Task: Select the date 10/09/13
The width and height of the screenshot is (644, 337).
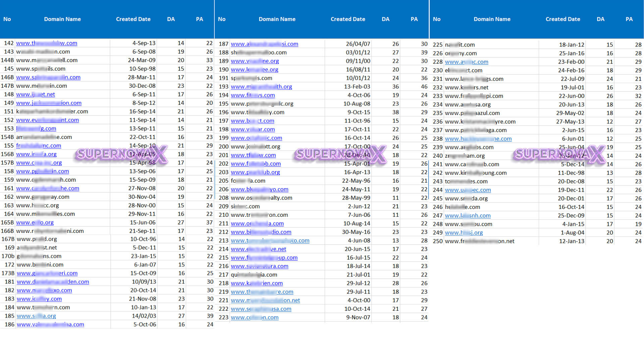Action: coord(144,282)
